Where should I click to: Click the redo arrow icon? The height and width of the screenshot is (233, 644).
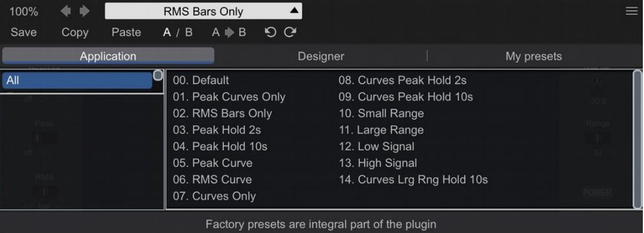tap(289, 32)
